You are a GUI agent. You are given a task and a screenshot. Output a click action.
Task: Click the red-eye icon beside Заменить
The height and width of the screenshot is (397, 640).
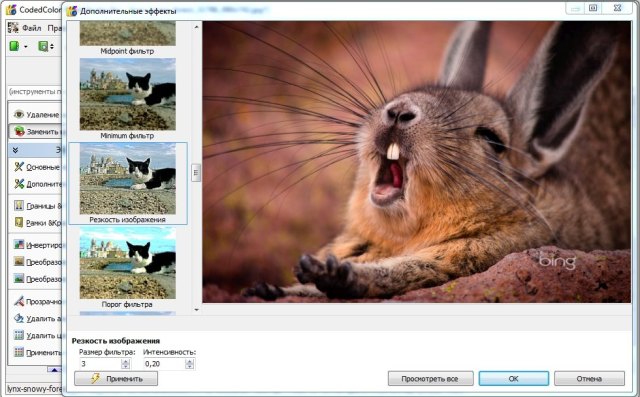point(19,131)
